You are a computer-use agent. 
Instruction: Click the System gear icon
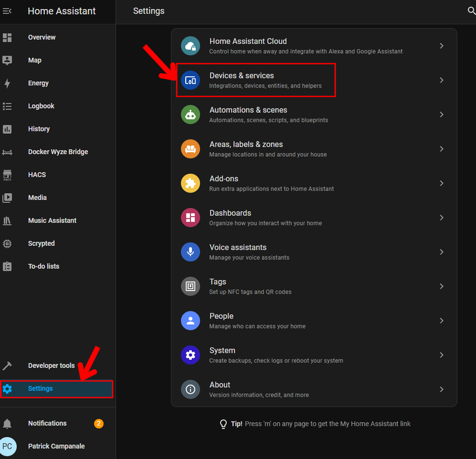click(x=190, y=355)
